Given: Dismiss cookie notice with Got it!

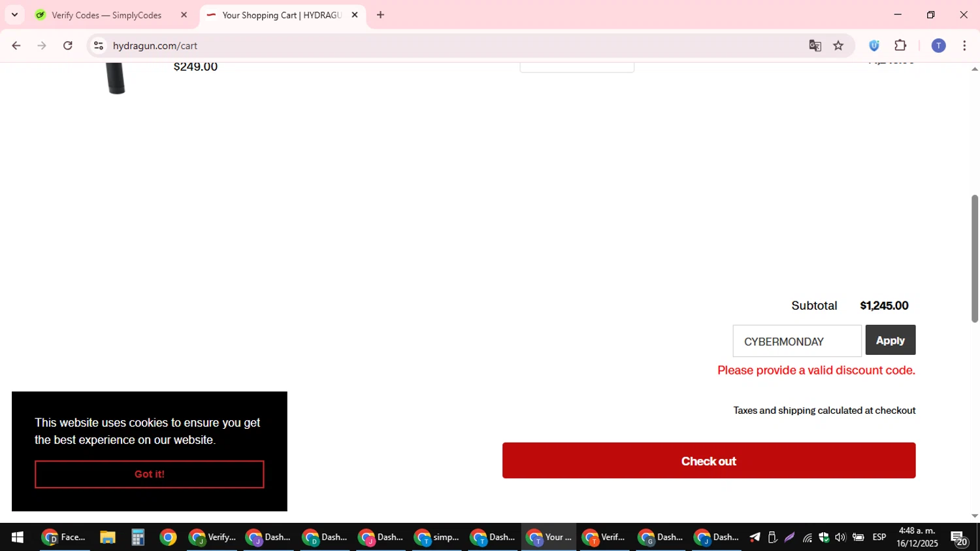Looking at the screenshot, I should click(150, 475).
